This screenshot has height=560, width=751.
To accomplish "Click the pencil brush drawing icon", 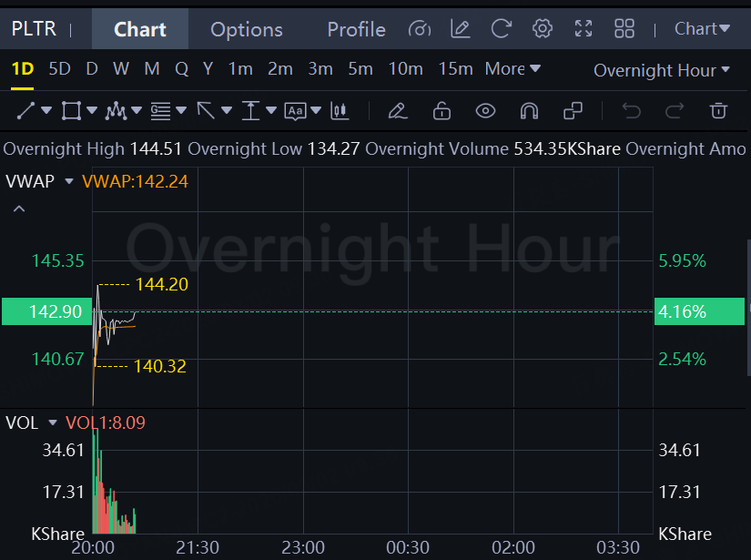I will pyautogui.click(x=397, y=111).
